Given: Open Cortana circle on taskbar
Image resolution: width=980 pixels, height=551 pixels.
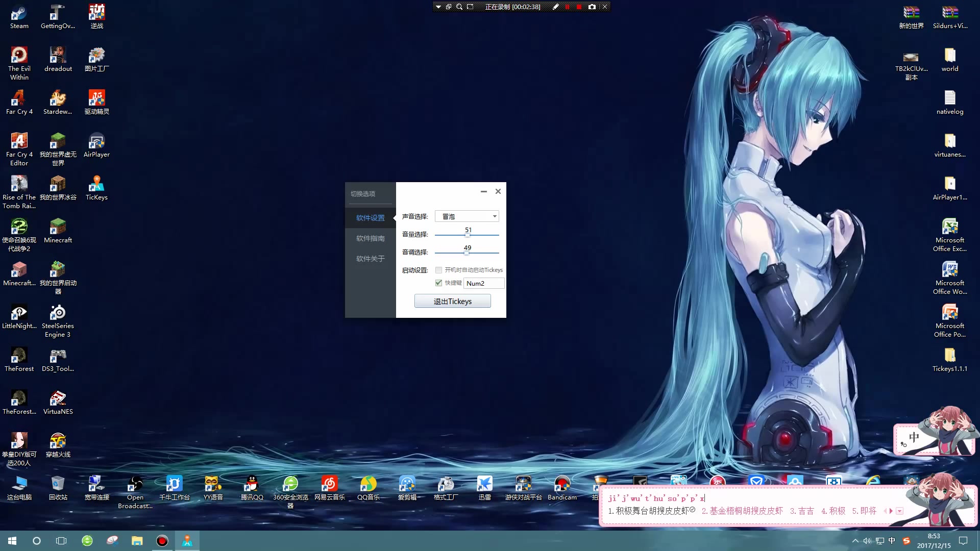Looking at the screenshot, I should coord(37,541).
